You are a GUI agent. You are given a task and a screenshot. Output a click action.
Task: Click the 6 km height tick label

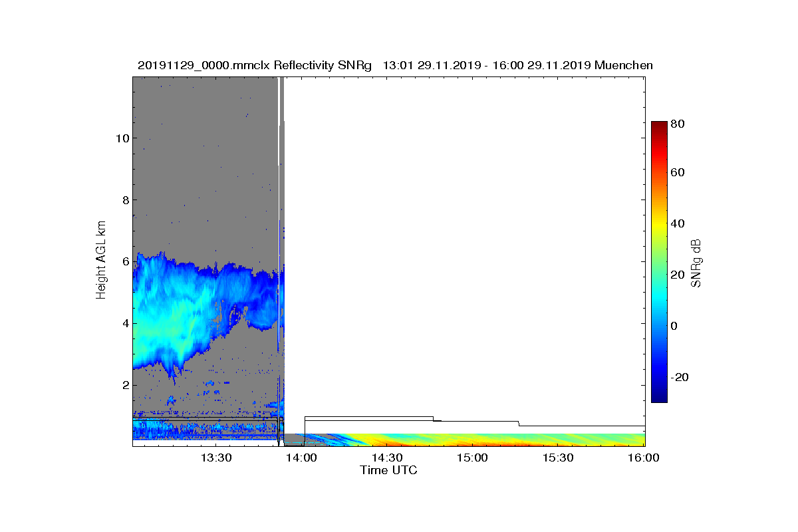coord(125,261)
